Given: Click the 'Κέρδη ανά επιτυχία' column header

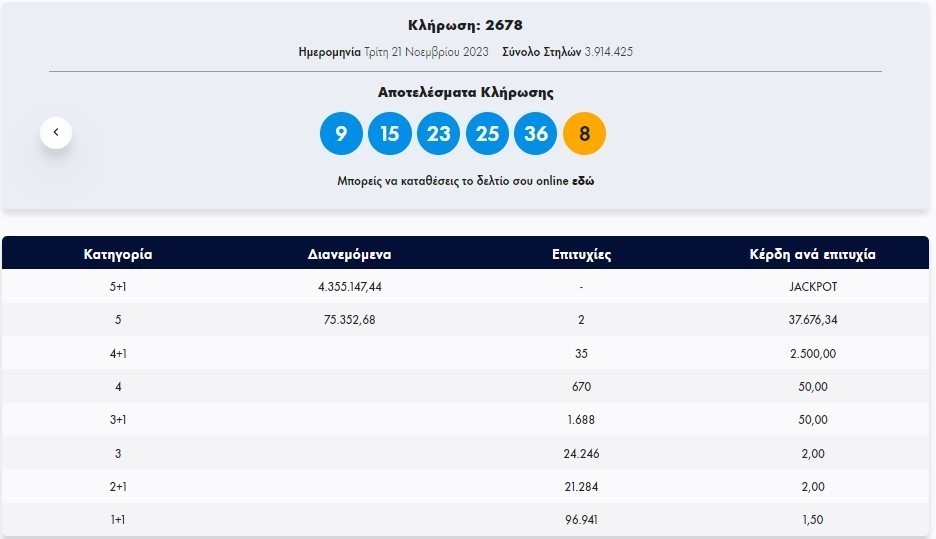Looking at the screenshot, I should [812, 254].
